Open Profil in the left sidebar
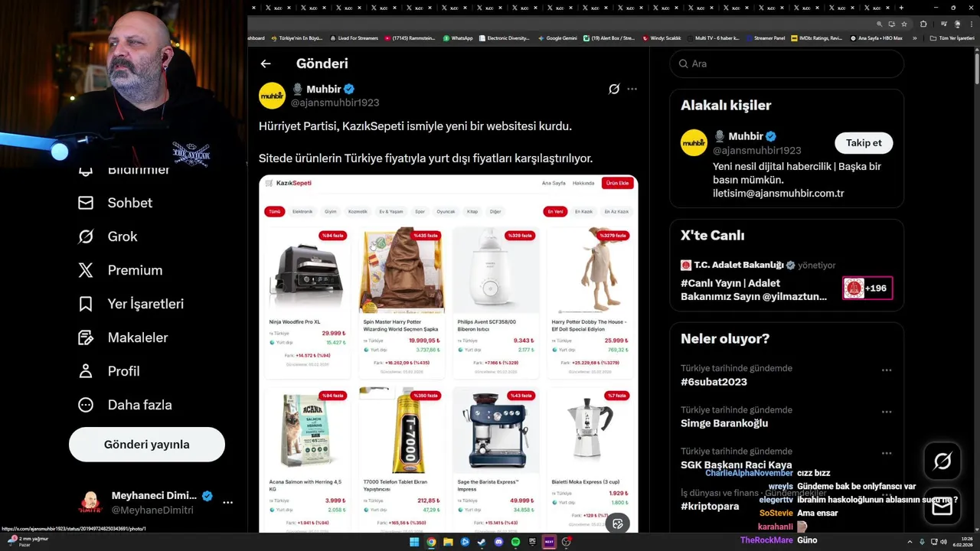This screenshot has height=551, width=980. [109, 371]
